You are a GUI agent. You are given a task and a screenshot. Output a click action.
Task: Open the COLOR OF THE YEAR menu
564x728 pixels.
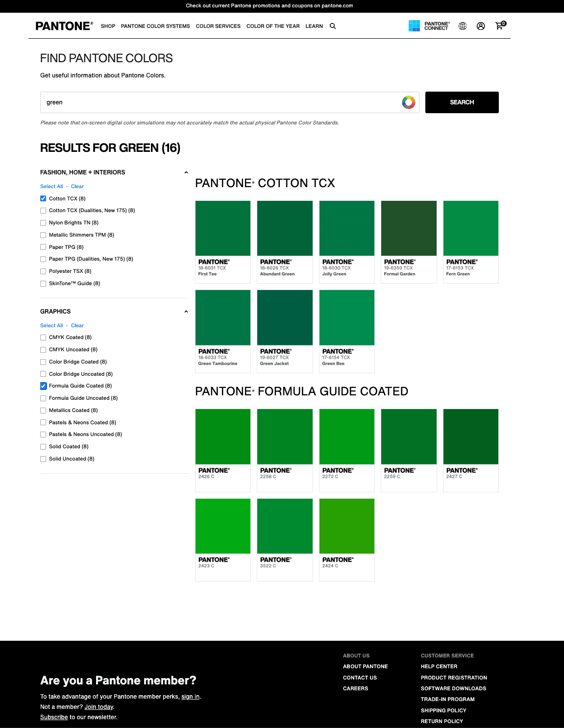273,26
